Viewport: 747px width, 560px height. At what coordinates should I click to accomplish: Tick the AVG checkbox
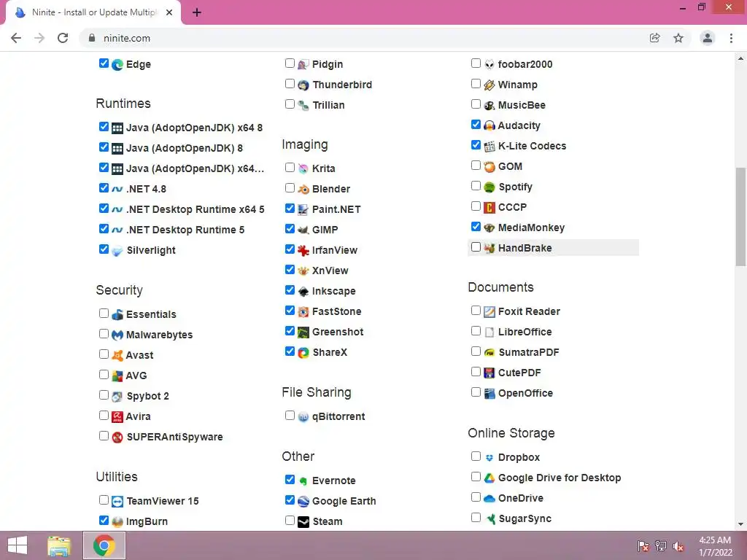[x=104, y=374]
